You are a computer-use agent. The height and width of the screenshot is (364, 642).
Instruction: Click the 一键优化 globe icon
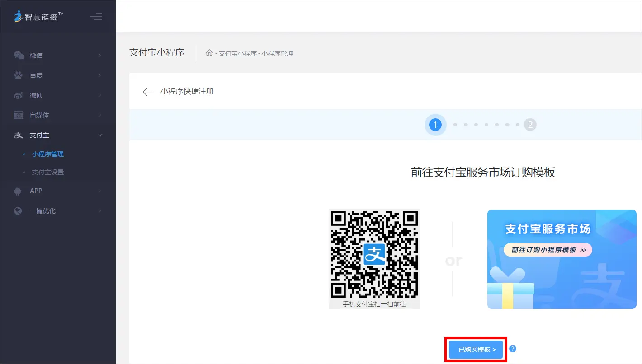pos(19,211)
